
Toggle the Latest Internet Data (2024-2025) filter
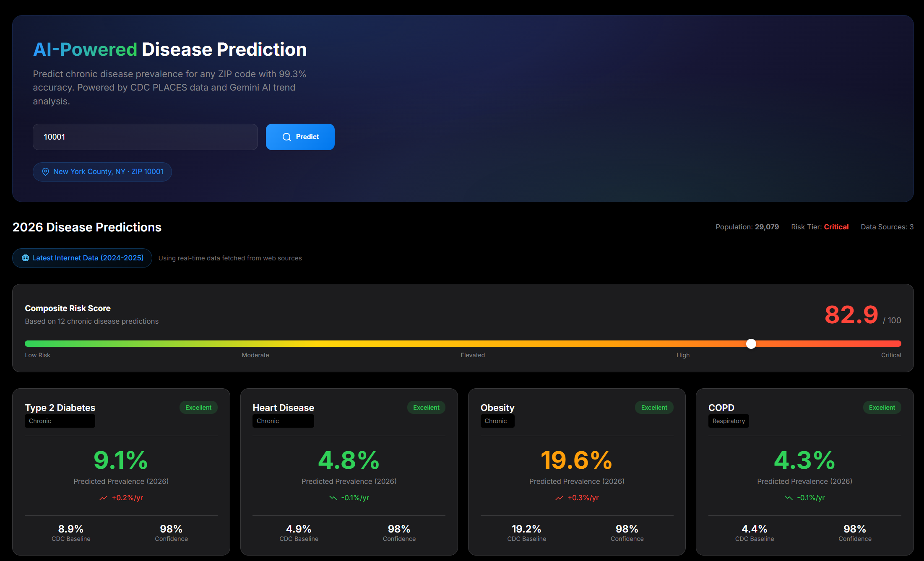(82, 258)
